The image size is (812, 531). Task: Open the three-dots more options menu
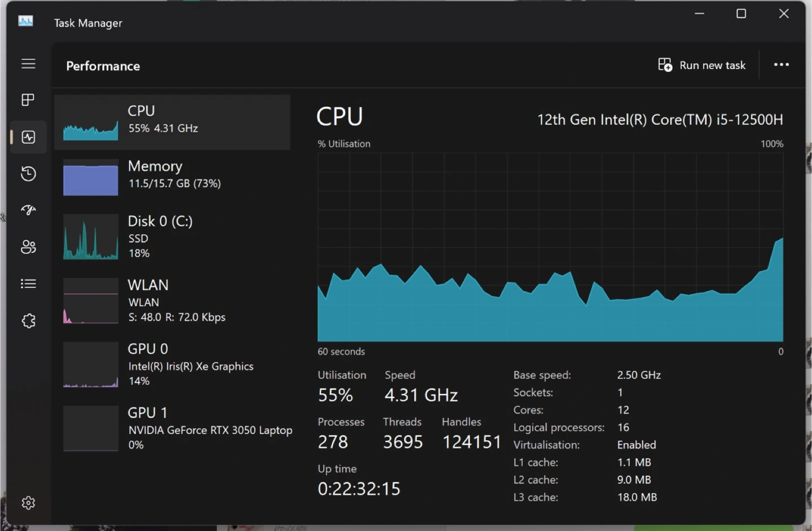point(782,65)
